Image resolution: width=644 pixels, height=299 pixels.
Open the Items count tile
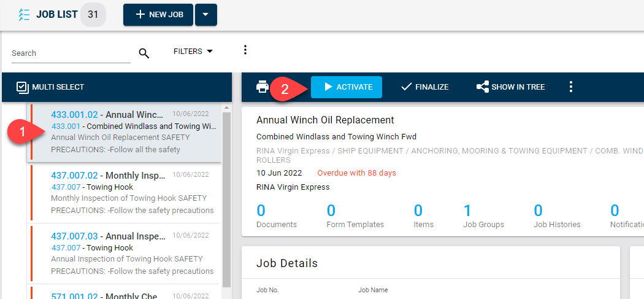[423, 216]
